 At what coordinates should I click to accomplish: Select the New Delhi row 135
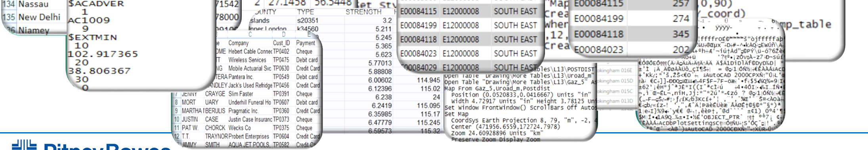(34, 17)
